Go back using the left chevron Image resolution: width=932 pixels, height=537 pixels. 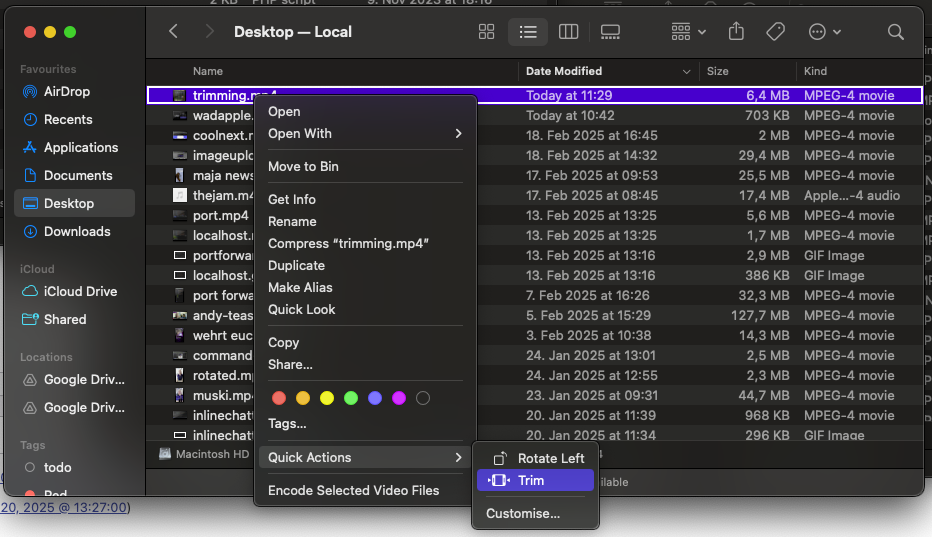173,32
